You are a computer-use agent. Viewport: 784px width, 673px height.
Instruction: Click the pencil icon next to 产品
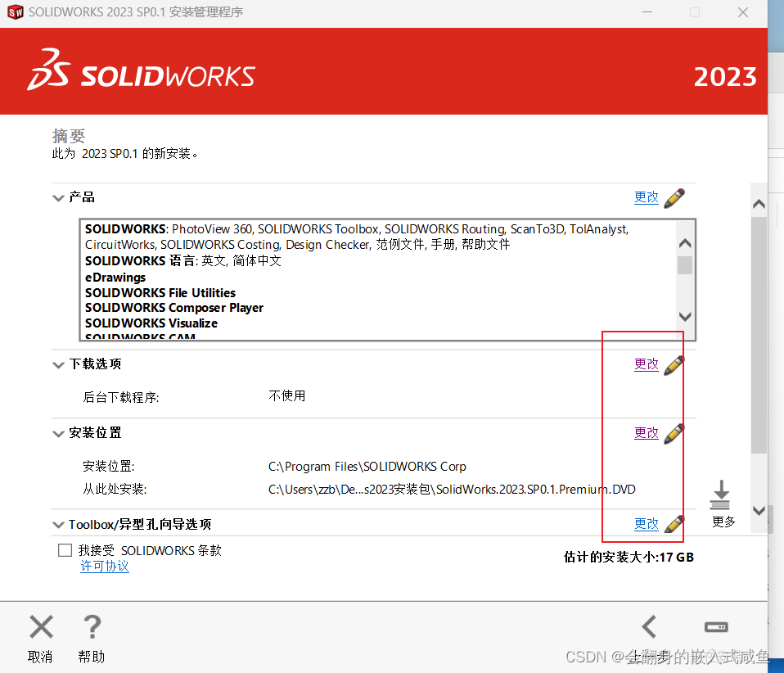point(674,198)
